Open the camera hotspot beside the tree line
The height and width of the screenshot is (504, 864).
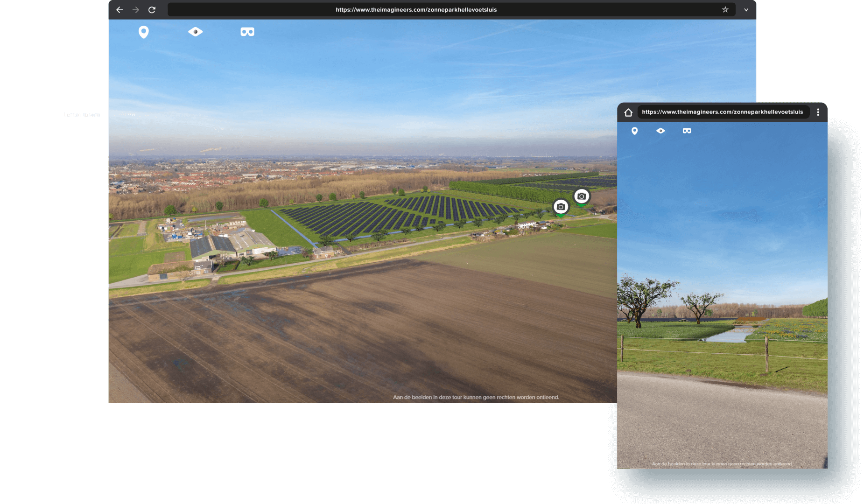581,196
